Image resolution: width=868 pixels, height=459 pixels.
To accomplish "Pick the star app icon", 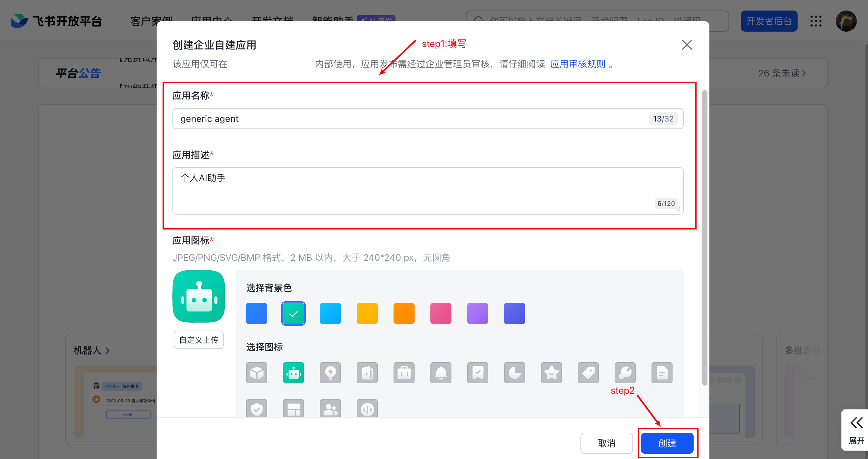I will point(551,373).
